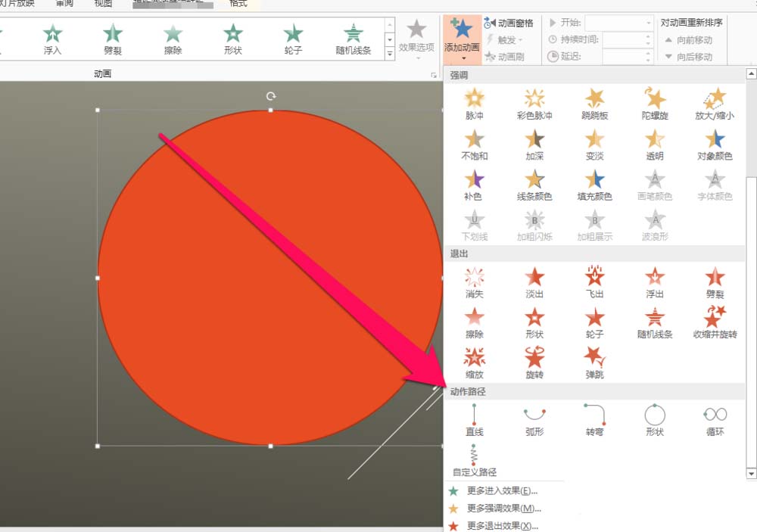The height and width of the screenshot is (532, 757).
Task: Apply the 轮子 entrance animation in gallery
Action: [293, 39]
